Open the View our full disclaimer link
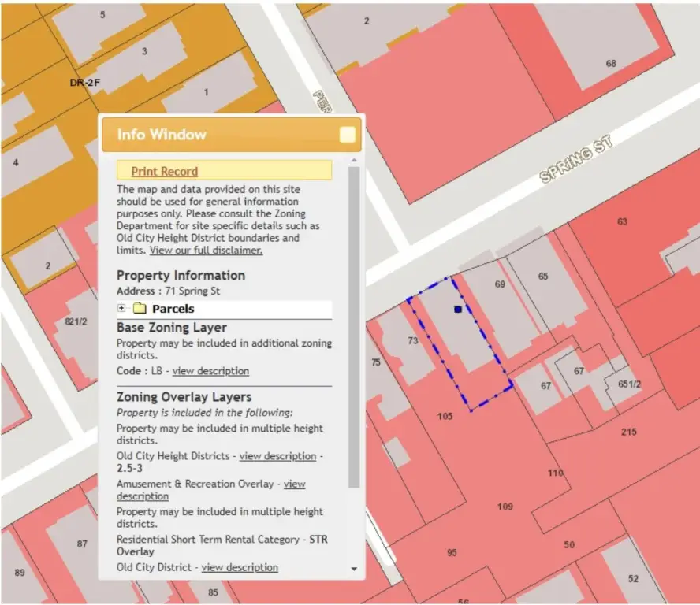This screenshot has height=605, width=700. (206, 250)
